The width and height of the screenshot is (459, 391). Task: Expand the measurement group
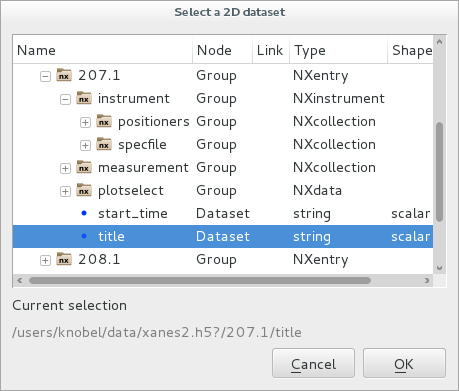65,169
